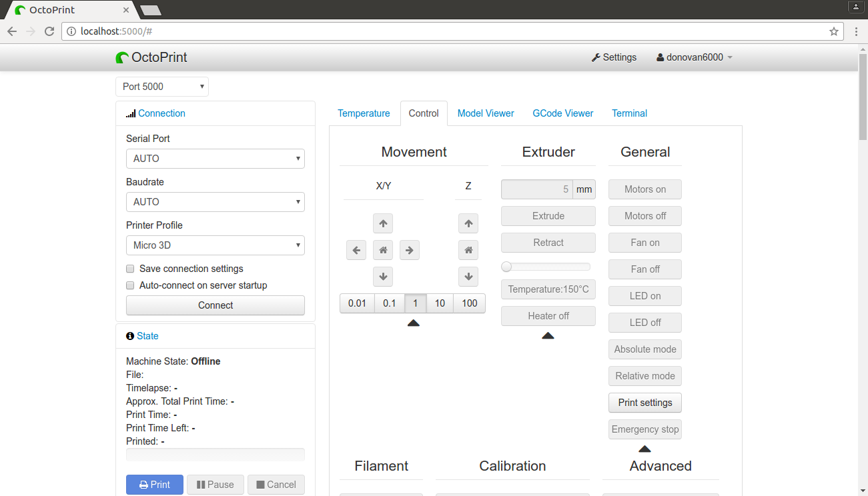Switch to Model Viewer tab

point(486,113)
